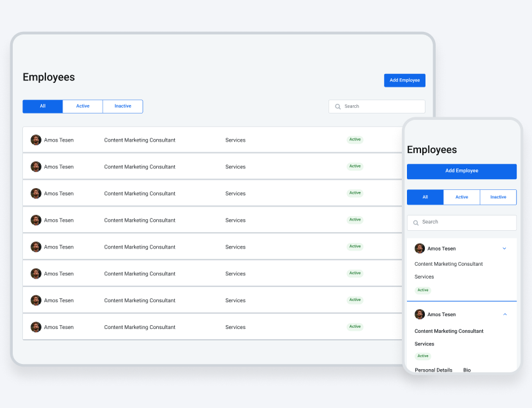
Task: Switch to the Bio tab
Action: (x=466, y=370)
